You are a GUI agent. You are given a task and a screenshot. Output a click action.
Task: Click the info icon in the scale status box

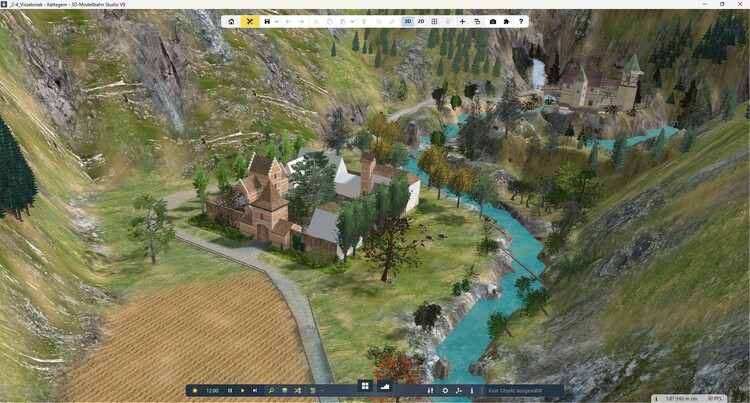(656, 398)
